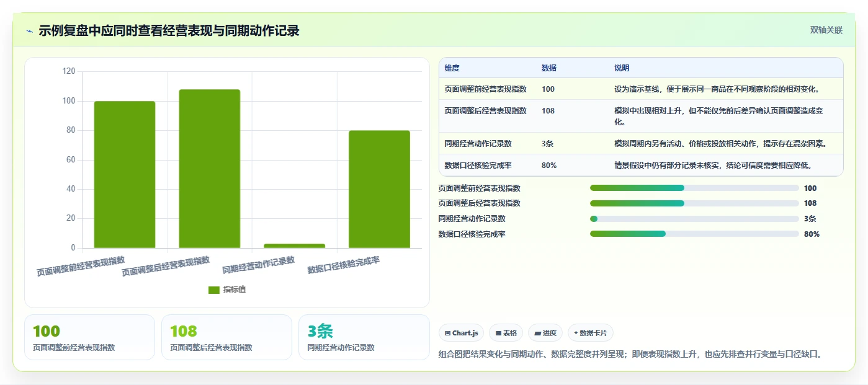868x385 pixels.
Task: Click progress bar for 同期经营动作记录数
Action: coord(694,219)
